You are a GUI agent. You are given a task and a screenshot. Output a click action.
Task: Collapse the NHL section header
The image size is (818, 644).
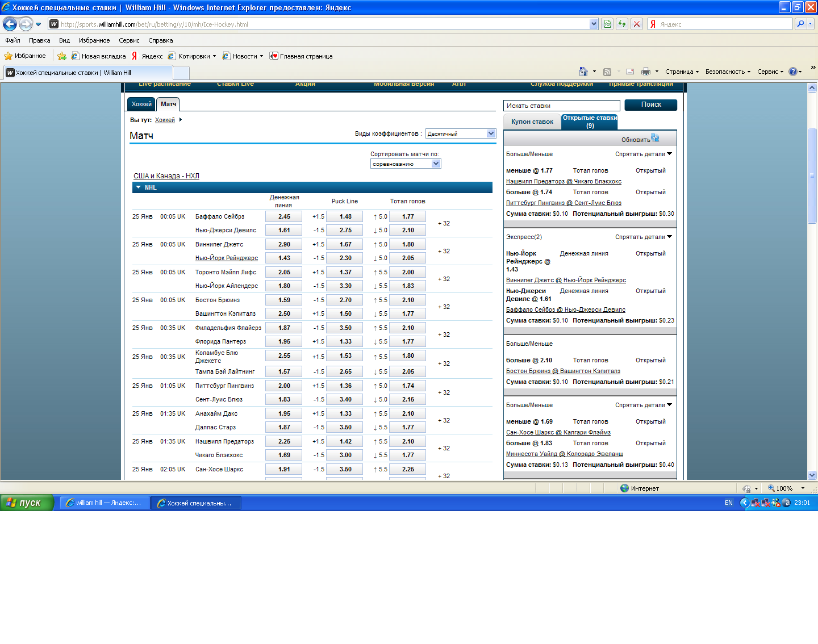[x=138, y=187]
